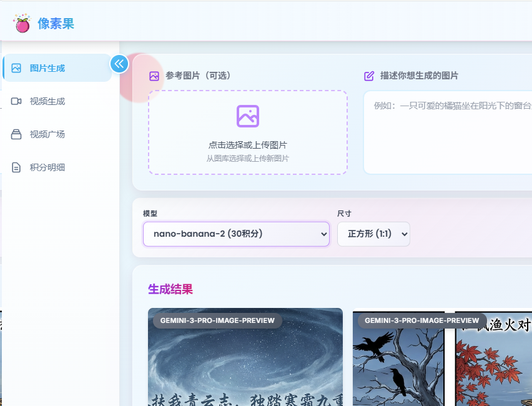Open the 视频生成 sidebar menu item

47,101
